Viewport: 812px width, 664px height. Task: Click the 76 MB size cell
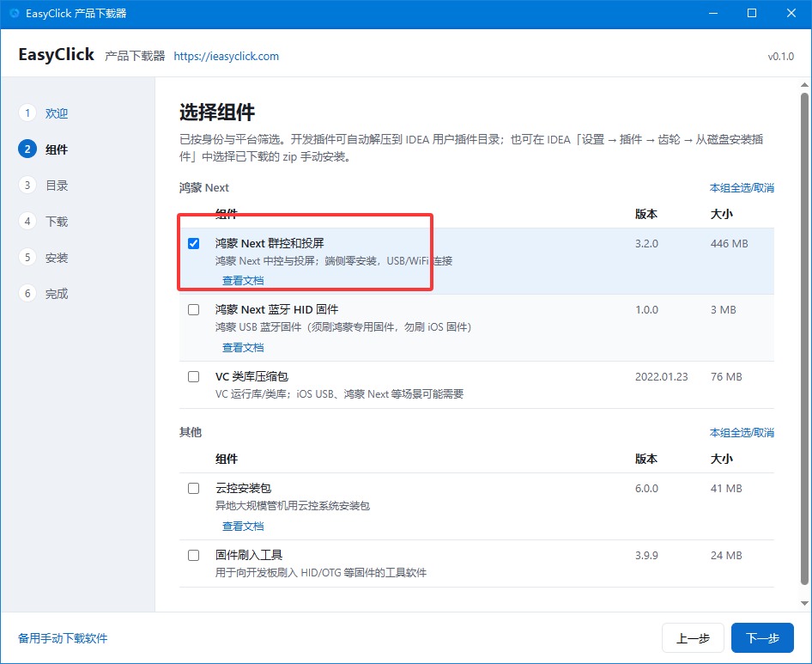tap(726, 377)
